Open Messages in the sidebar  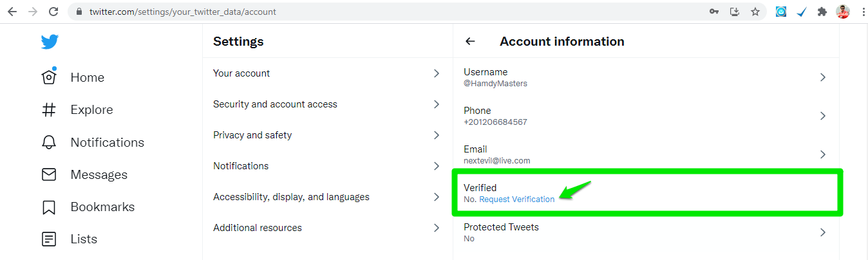pyautogui.click(x=99, y=174)
